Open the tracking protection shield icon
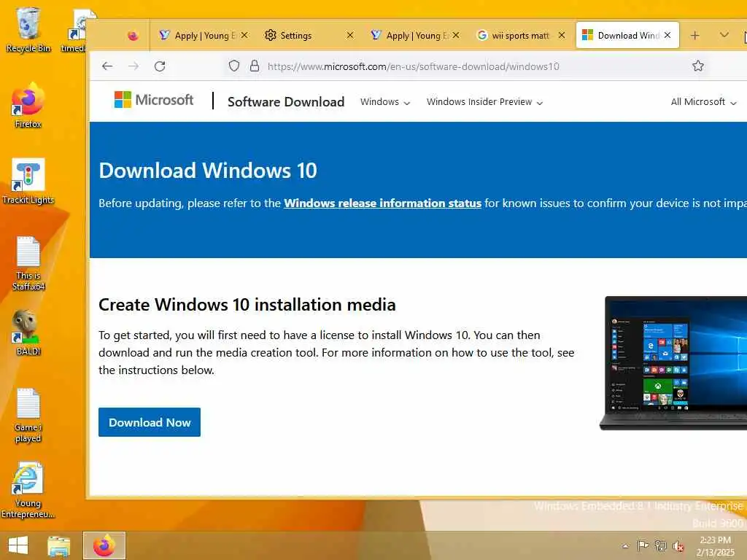747x560 pixels. 234,66
